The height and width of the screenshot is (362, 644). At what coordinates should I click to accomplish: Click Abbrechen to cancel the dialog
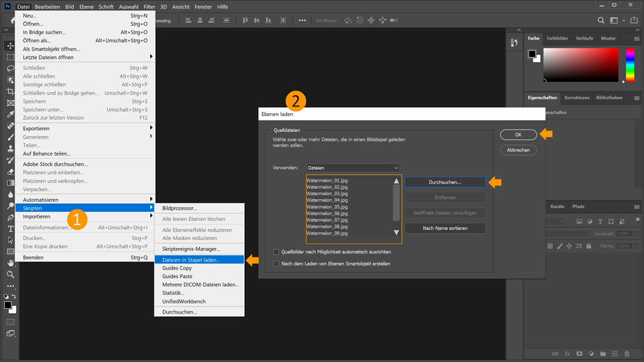point(518,150)
